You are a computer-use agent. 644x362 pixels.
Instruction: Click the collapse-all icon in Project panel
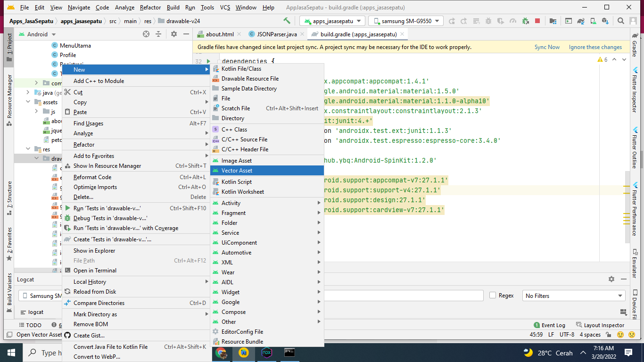(x=159, y=34)
